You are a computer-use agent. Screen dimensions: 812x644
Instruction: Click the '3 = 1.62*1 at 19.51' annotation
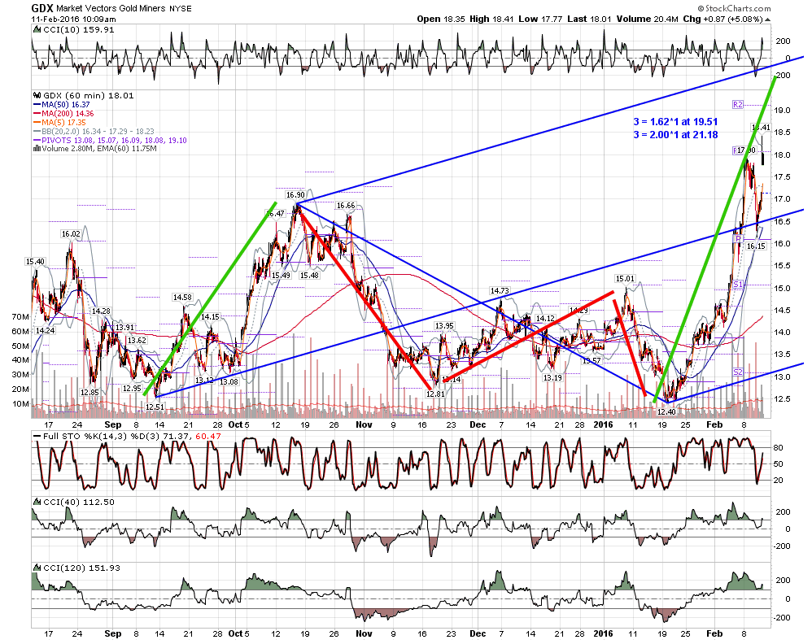675,122
